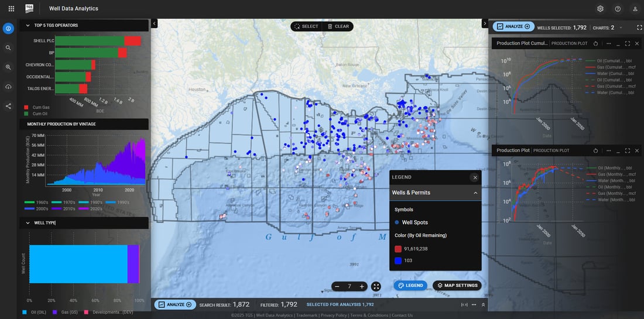Open the Privacy Policy footer link
Screen dimensions: 644x319
pos(334,315)
